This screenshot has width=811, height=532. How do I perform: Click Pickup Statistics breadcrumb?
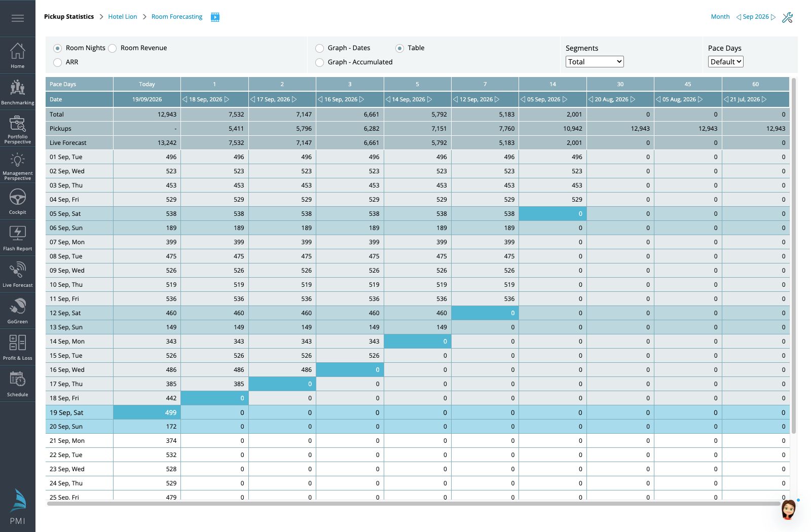[69, 17]
